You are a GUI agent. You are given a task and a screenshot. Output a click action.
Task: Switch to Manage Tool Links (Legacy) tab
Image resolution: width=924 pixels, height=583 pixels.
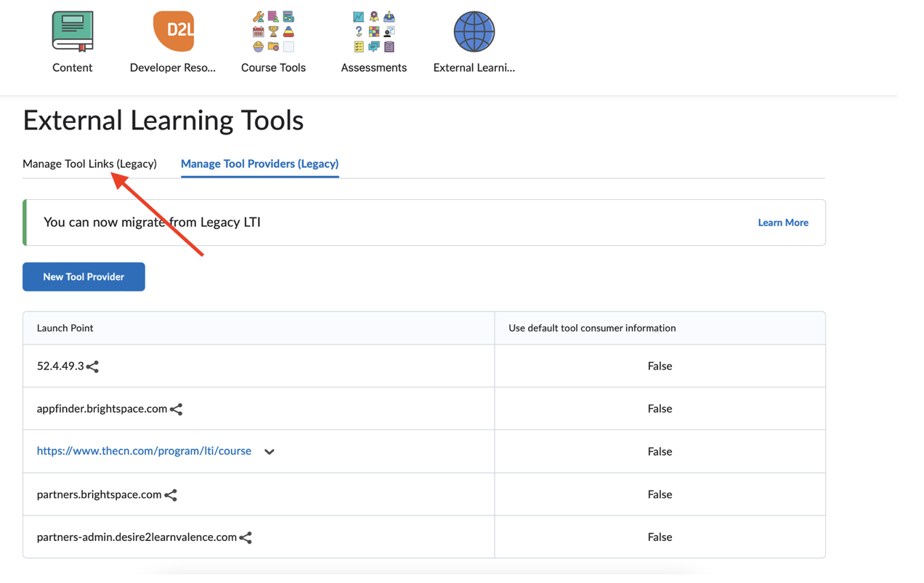[x=89, y=164]
